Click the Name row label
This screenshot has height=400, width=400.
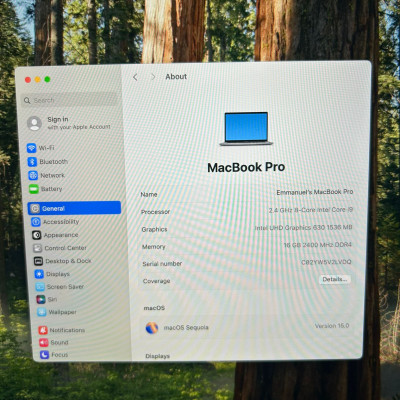coord(149,194)
